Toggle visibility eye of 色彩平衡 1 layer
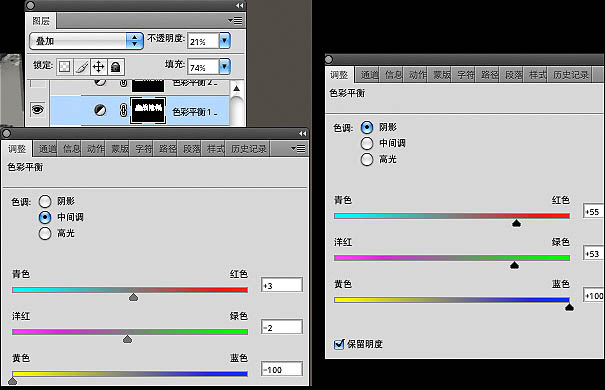This screenshot has height=390, width=605. tap(37, 110)
